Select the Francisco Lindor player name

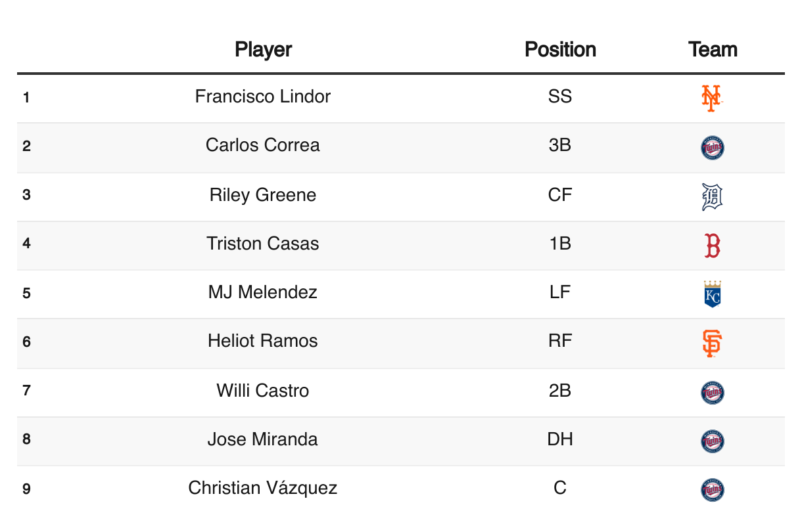263,97
